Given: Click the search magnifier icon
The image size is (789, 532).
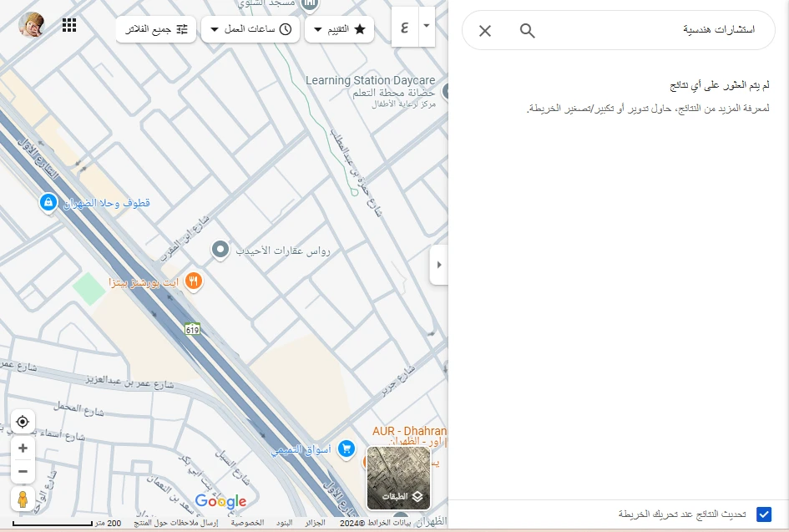Looking at the screenshot, I should [x=527, y=31].
